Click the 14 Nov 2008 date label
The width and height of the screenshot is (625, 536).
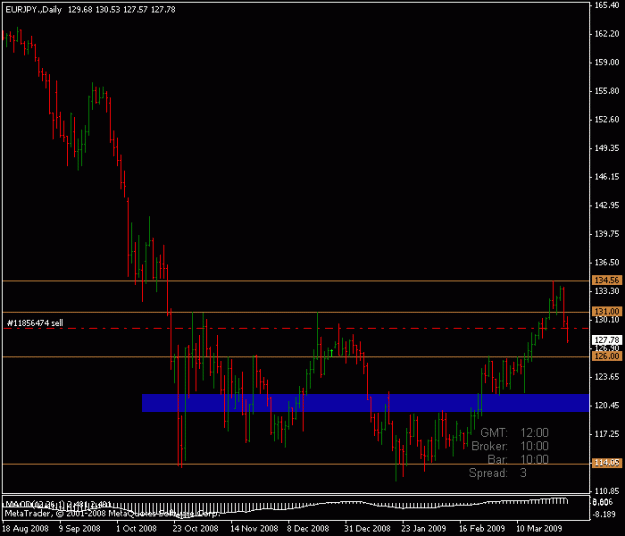coord(254,528)
